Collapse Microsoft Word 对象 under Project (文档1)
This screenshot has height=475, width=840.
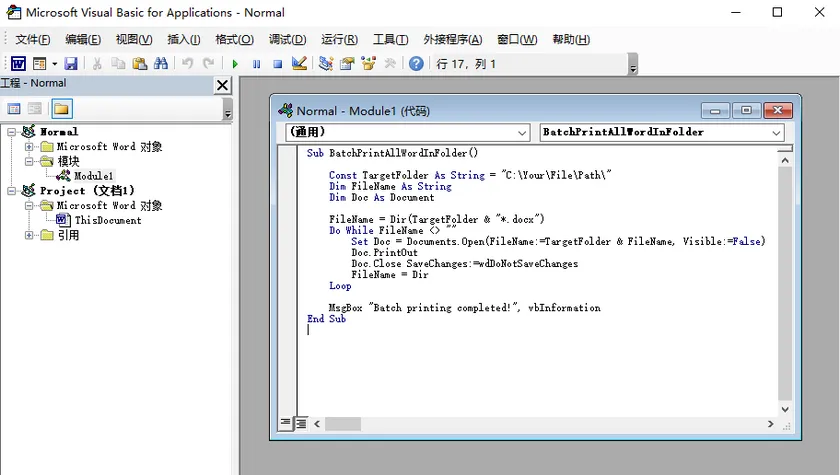(x=29, y=206)
